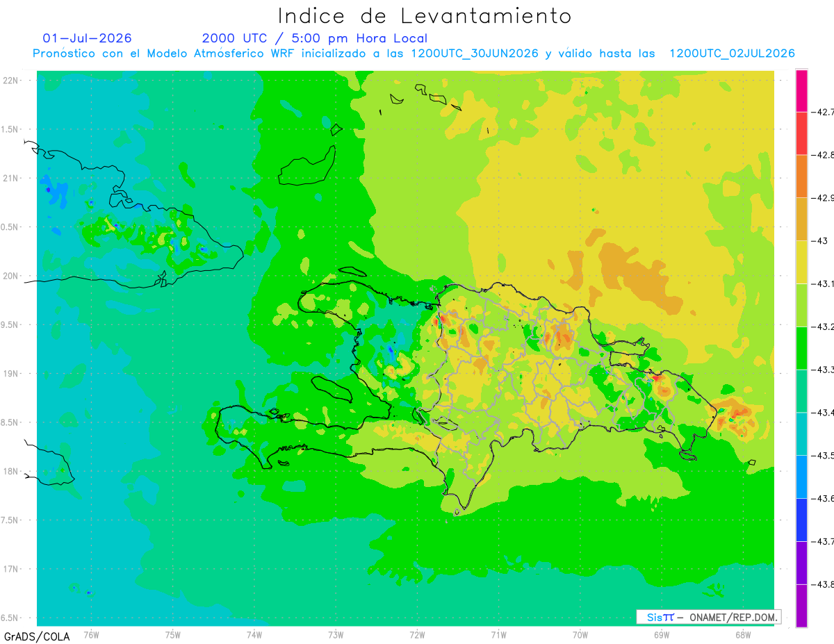Select the "21N" latitude label
This screenshot has width=834, height=644.
[x=11, y=178]
